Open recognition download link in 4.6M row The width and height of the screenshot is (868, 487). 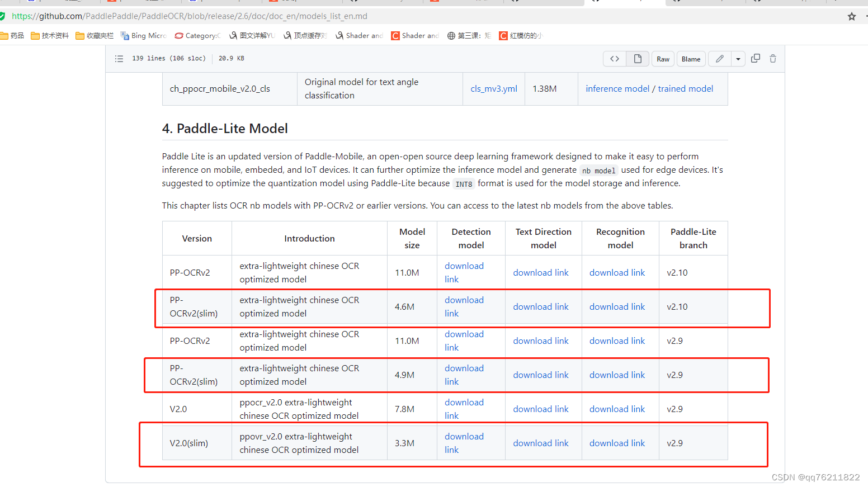click(x=617, y=307)
